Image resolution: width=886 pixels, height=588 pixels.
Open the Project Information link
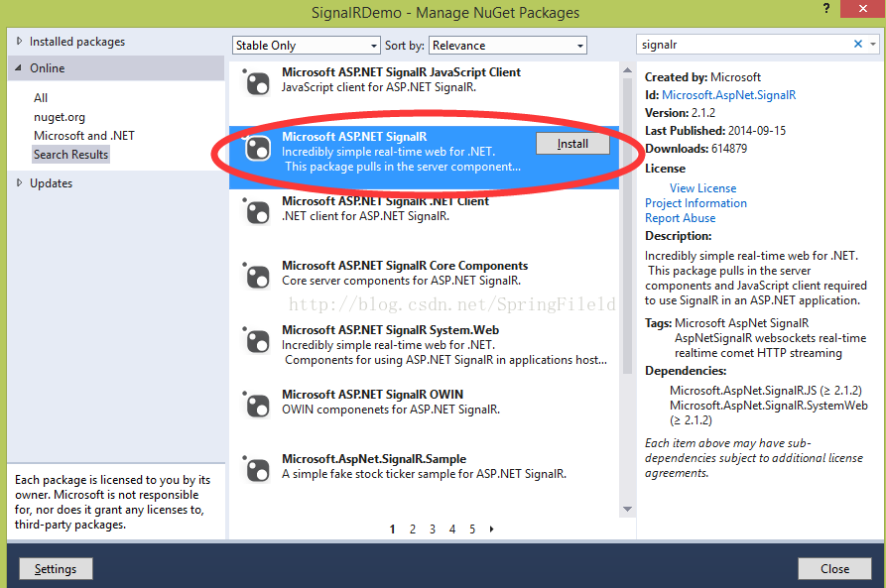coord(696,203)
